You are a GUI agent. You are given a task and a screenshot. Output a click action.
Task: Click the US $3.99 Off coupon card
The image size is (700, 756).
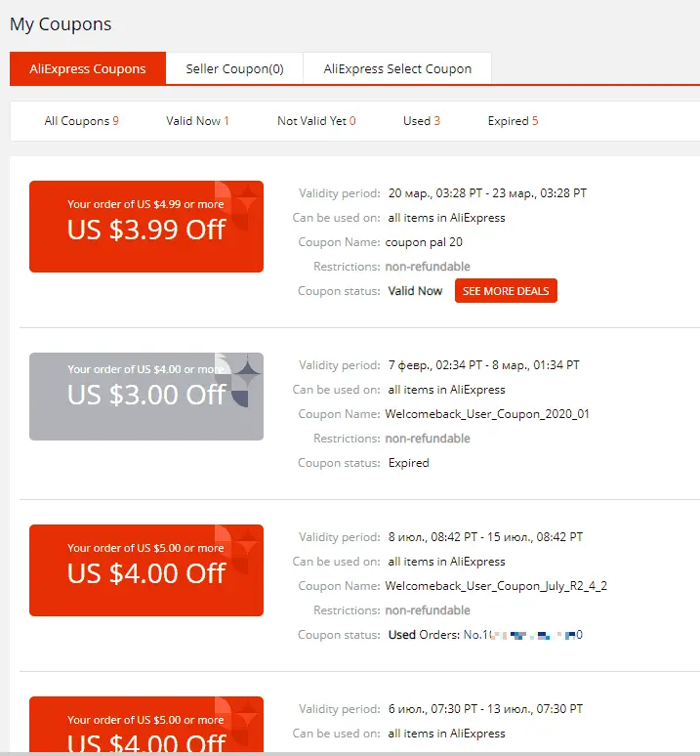click(x=146, y=227)
